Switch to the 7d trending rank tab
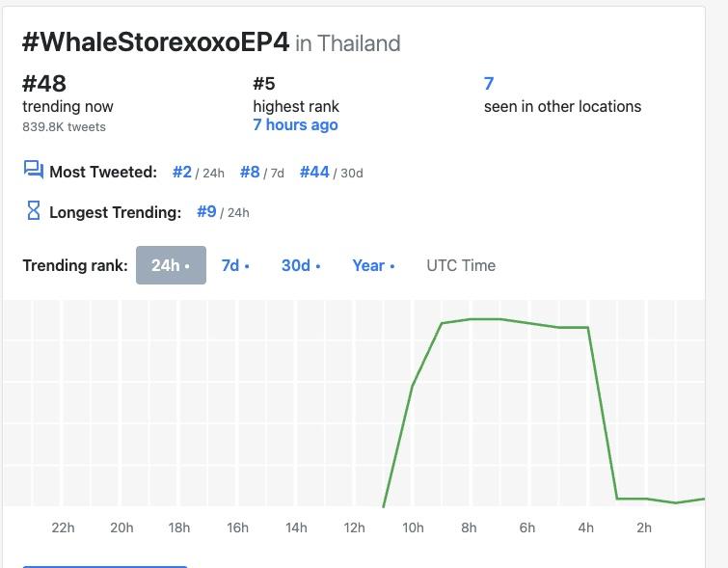This screenshot has height=568, width=728. click(x=234, y=265)
